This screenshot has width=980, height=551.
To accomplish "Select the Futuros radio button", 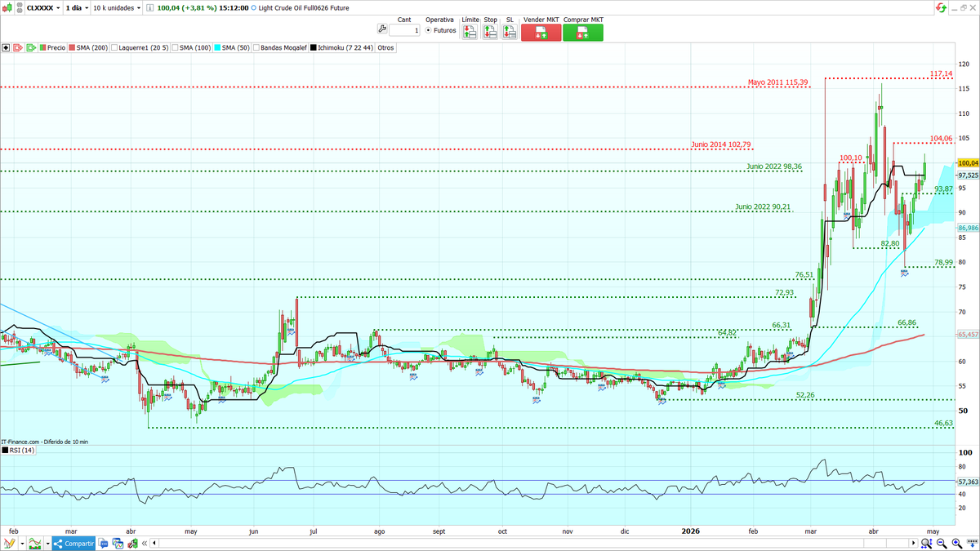I will click(429, 30).
